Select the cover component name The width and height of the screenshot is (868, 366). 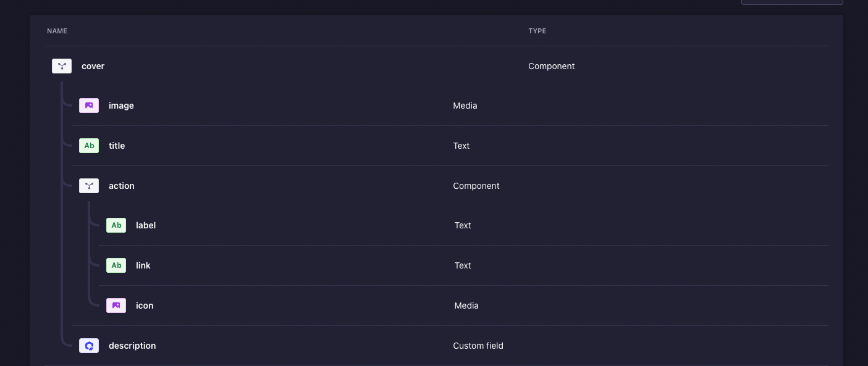pos(93,66)
